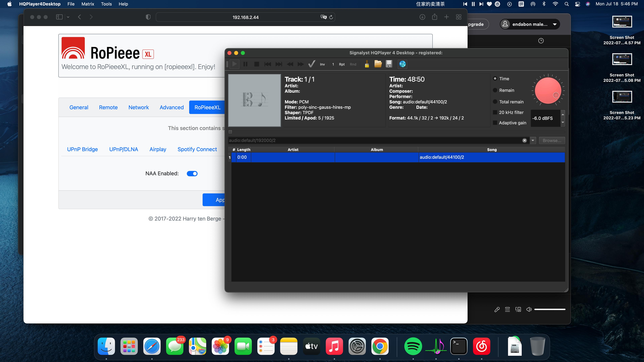Expand the track path dropdown beside Browse
The image size is (644, 362).
tap(533, 140)
